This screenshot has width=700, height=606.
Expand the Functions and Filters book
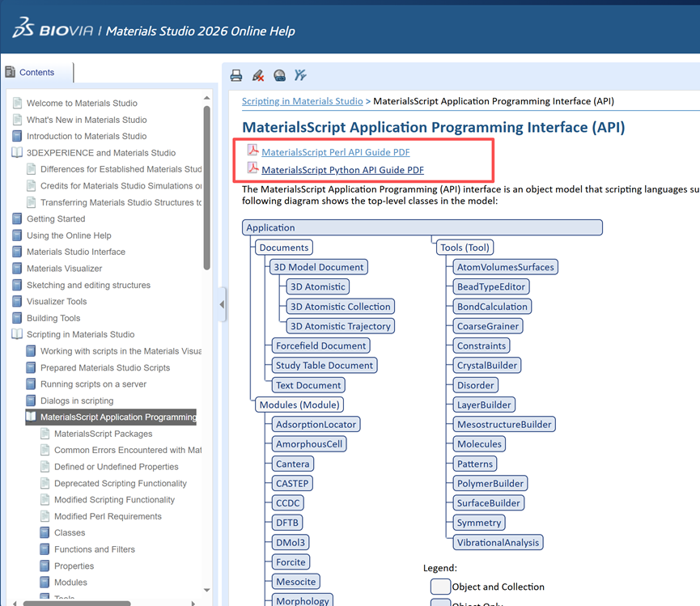(45, 549)
